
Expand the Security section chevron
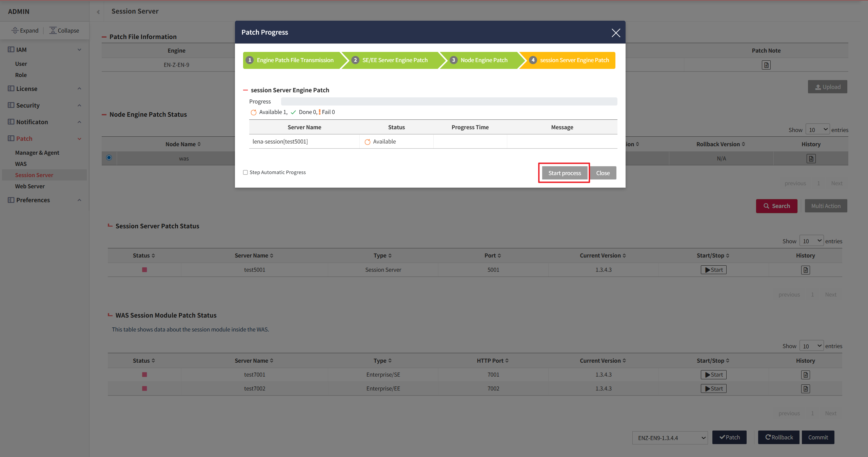(79, 105)
